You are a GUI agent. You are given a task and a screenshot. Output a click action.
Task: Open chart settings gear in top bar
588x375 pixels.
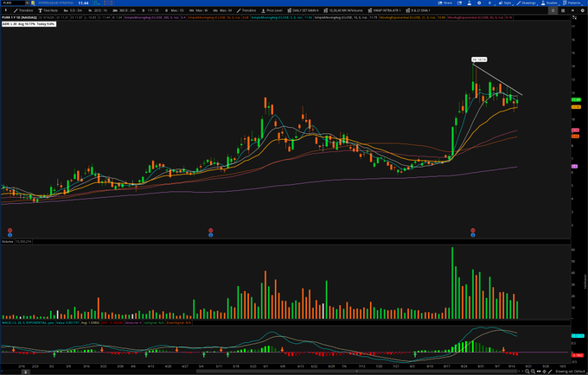(479, 3)
